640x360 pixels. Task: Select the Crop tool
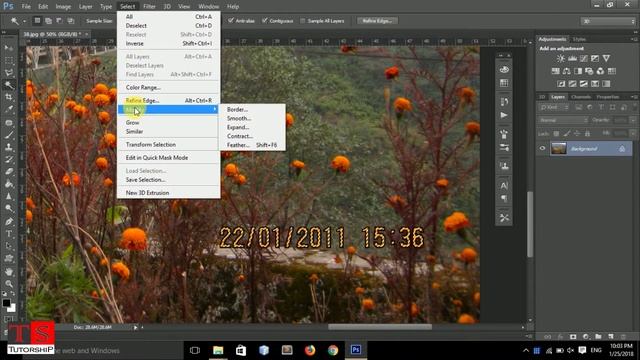pyautogui.click(x=9, y=97)
